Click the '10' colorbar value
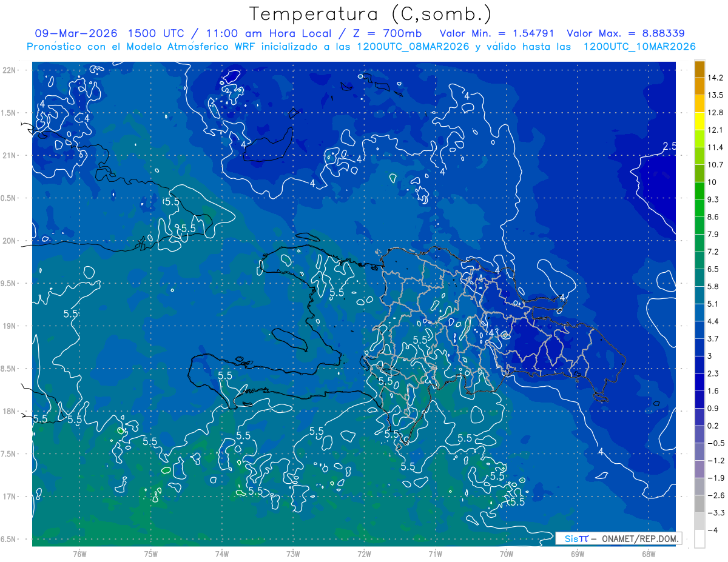The width and height of the screenshot is (728, 562). [x=712, y=182]
